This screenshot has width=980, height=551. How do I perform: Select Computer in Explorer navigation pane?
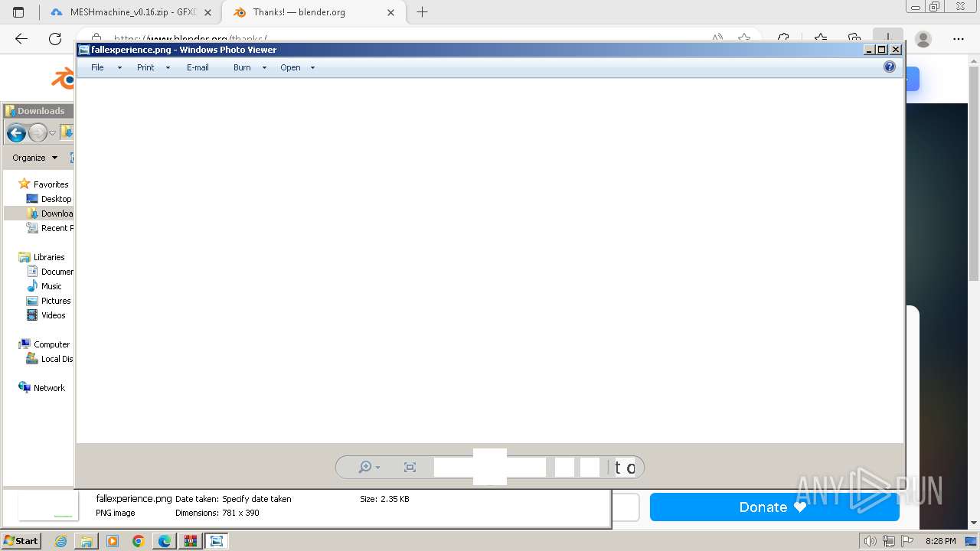pyautogui.click(x=51, y=344)
